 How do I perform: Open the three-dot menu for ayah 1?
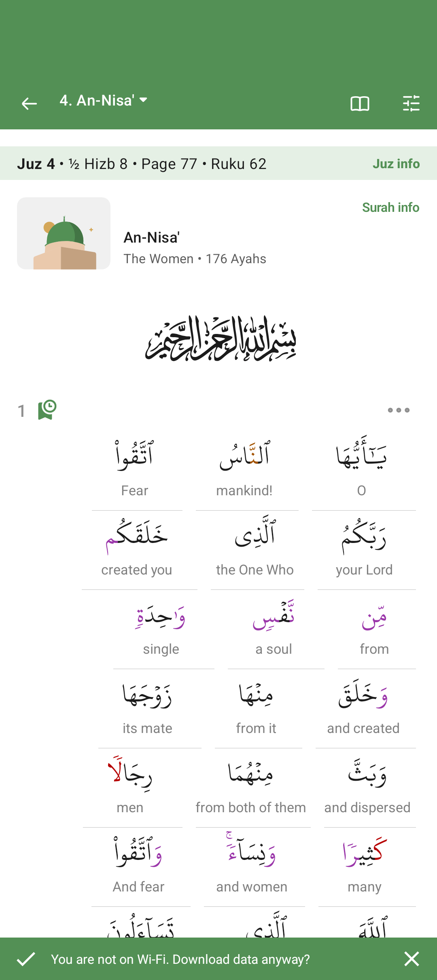click(399, 410)
